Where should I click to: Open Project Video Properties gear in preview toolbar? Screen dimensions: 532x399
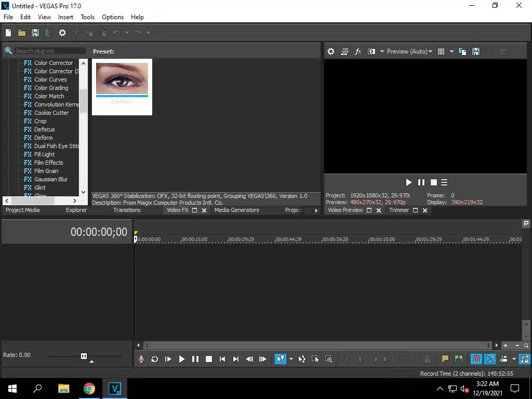tap(331, 51)
